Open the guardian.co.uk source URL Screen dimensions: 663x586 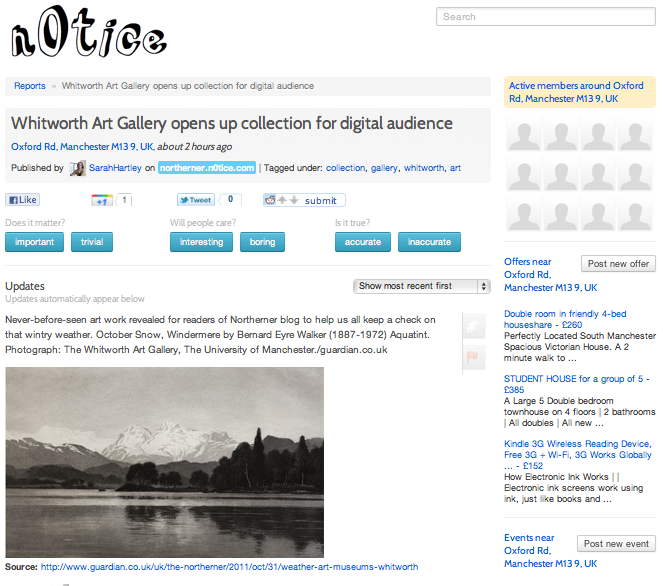229,567
